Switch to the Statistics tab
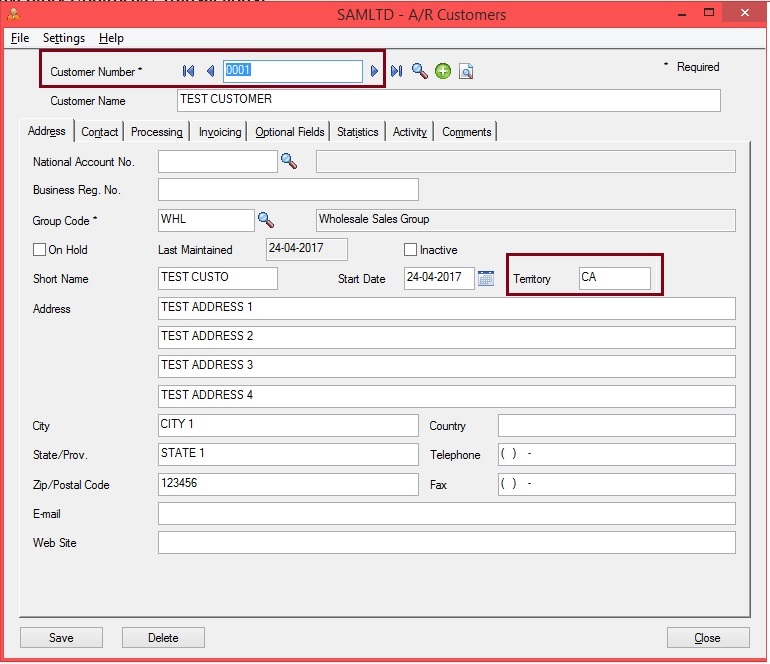770x664 pixels. [x=358, y=132]
